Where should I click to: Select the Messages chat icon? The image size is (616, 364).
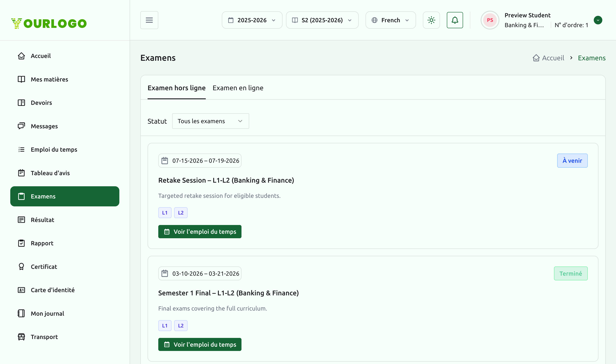[x=21, y=126]
